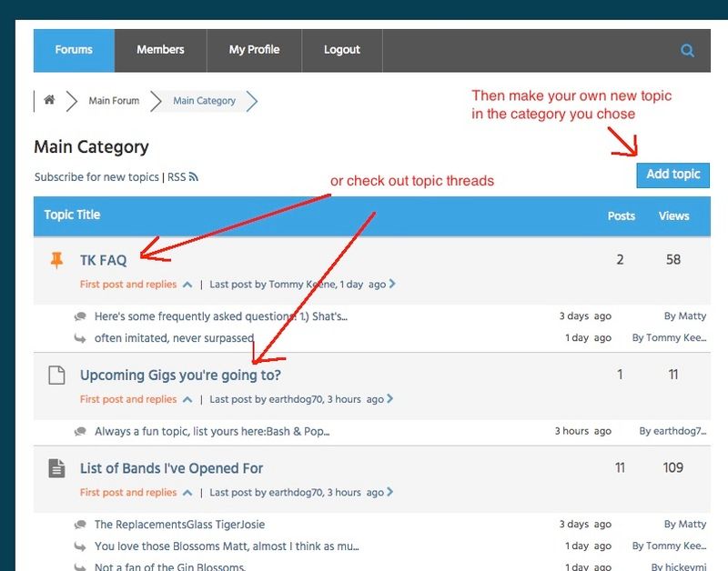
Task: Click the home breadcrumb icon
Action: click(x=49, y=100)
